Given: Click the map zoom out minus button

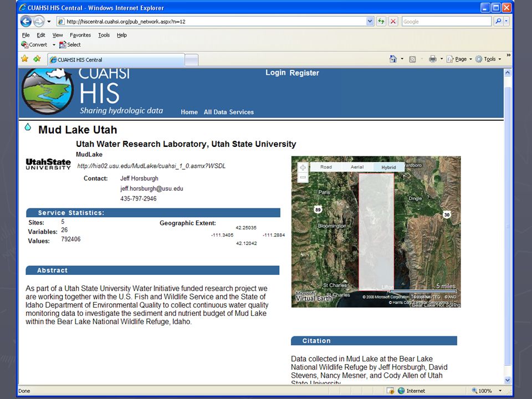Looking at the screenshot, I should point(303,177).
